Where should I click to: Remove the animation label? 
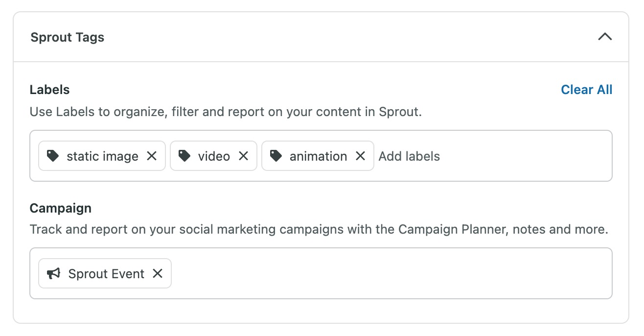pos(360,156)
